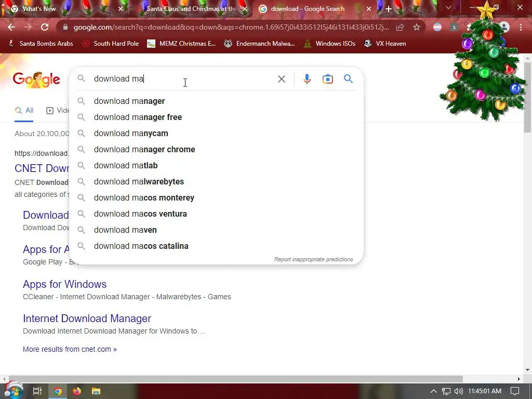This screenshot has height=399, width=532.
Task: Click Report inappropriate predictions link
Action: [x=313, y=259]
